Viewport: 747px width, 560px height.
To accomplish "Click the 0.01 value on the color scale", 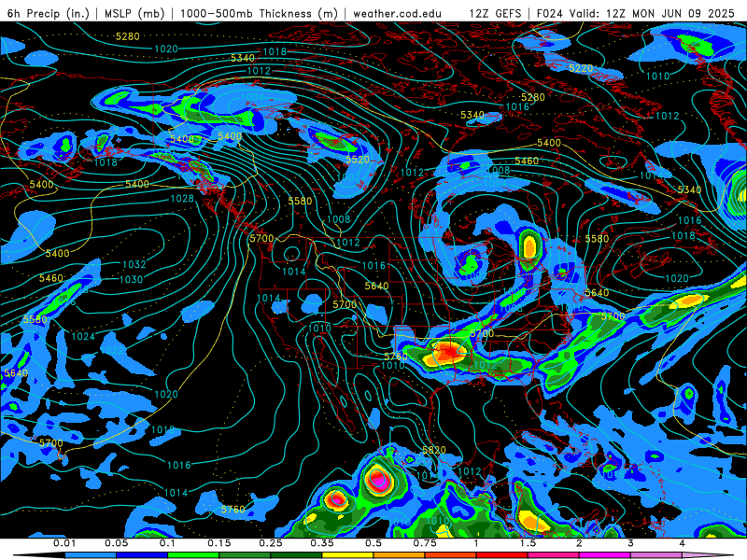I will tap(64, 543).
